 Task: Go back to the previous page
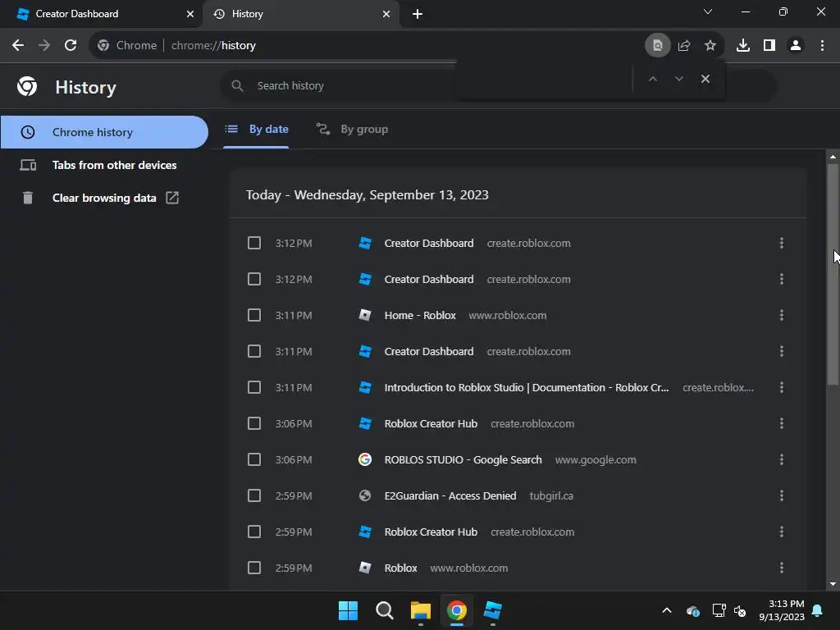pos(18,46)
